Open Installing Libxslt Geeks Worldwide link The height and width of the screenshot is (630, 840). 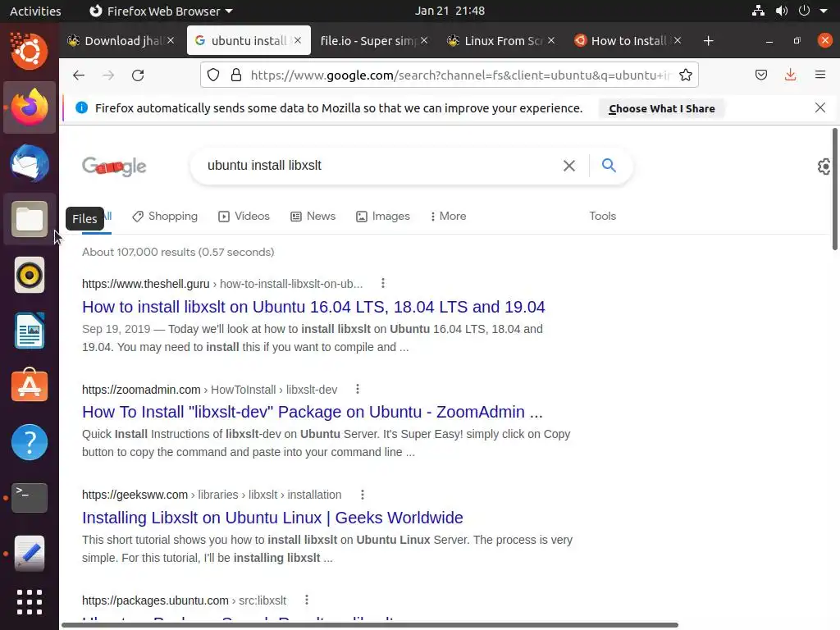click(x=272, y=518)
